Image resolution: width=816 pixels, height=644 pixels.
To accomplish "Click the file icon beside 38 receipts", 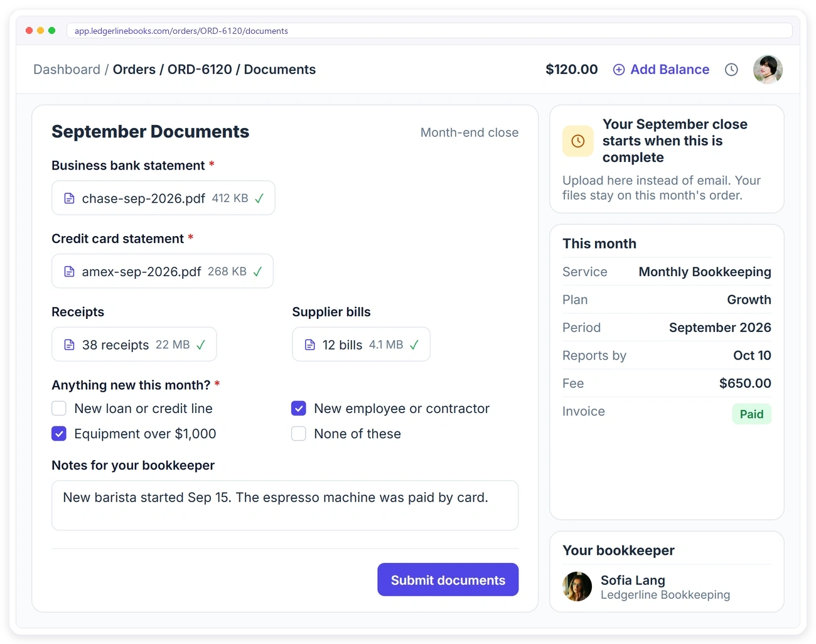I will [70, 345].
